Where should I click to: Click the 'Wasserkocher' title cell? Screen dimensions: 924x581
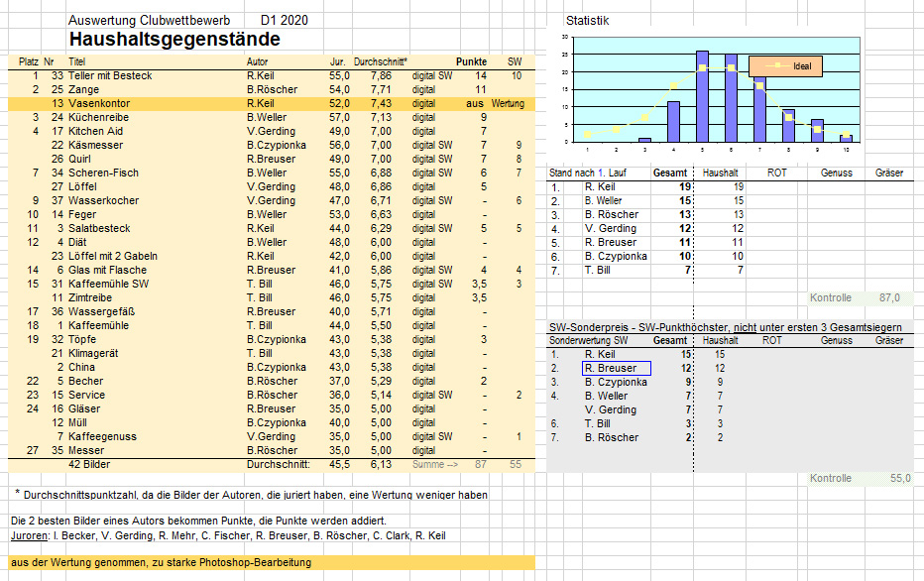(x=104, y=200)
